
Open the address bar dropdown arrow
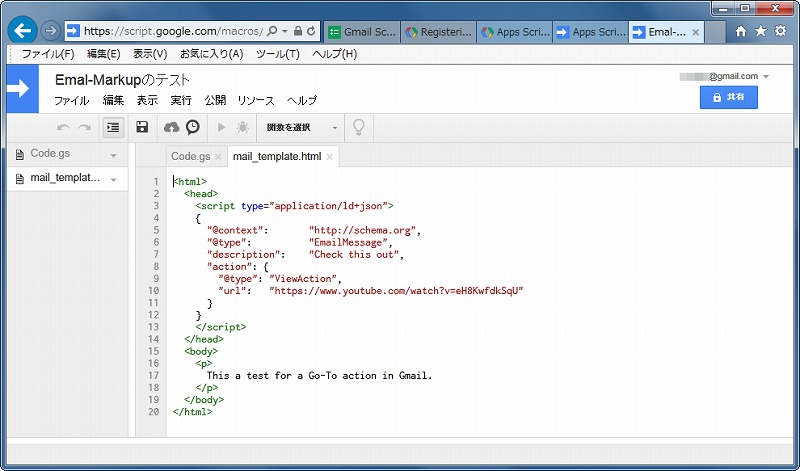(x=285, y=32)
